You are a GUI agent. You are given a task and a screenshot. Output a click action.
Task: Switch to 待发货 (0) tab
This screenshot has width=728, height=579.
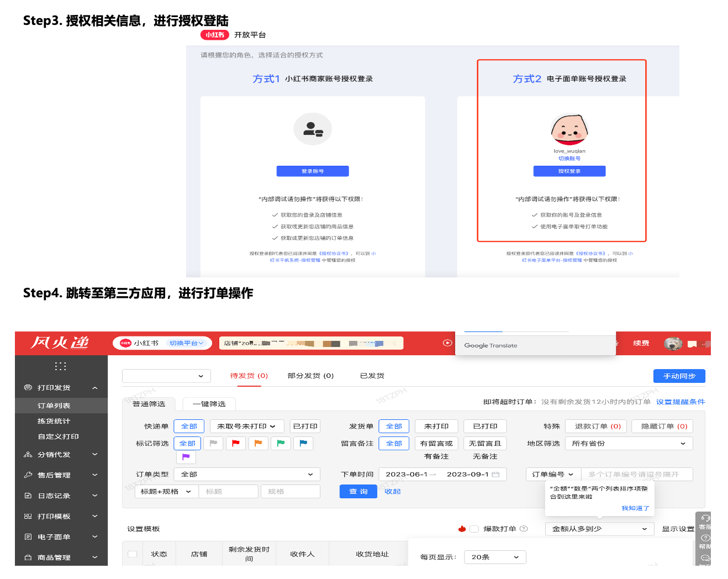coord(249,376)
